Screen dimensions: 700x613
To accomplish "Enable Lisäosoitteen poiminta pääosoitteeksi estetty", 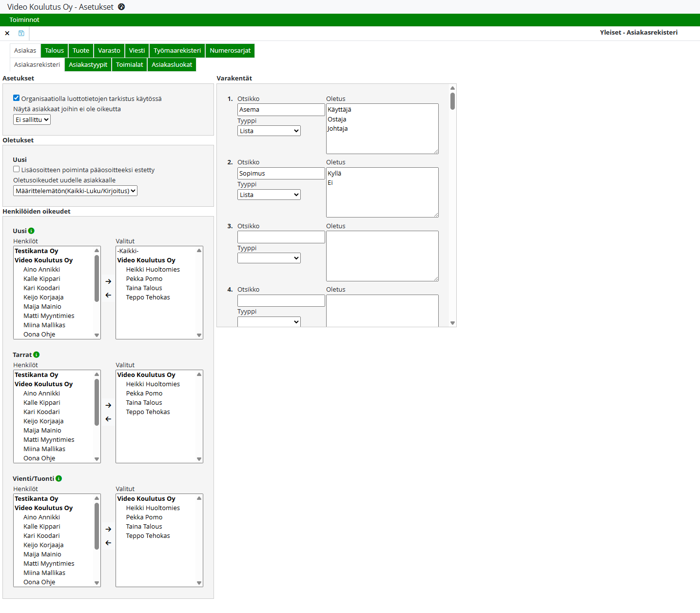I will coord(17,169).
